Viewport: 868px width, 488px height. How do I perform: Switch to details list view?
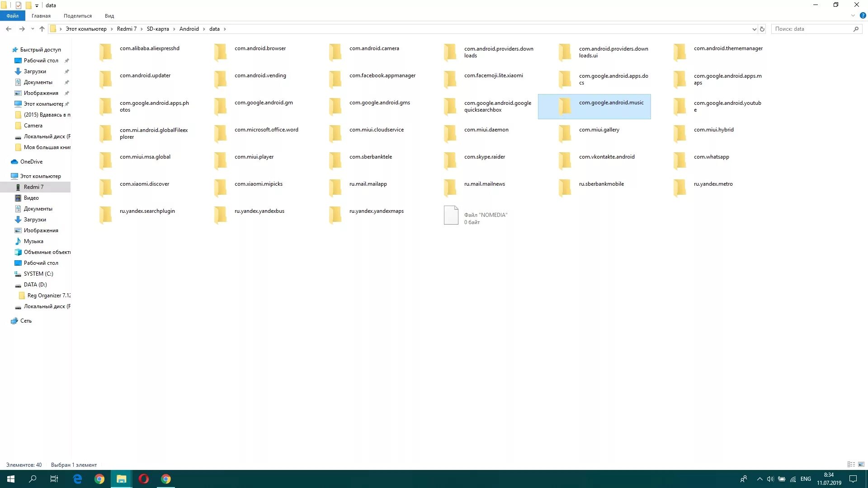(851, 465)
